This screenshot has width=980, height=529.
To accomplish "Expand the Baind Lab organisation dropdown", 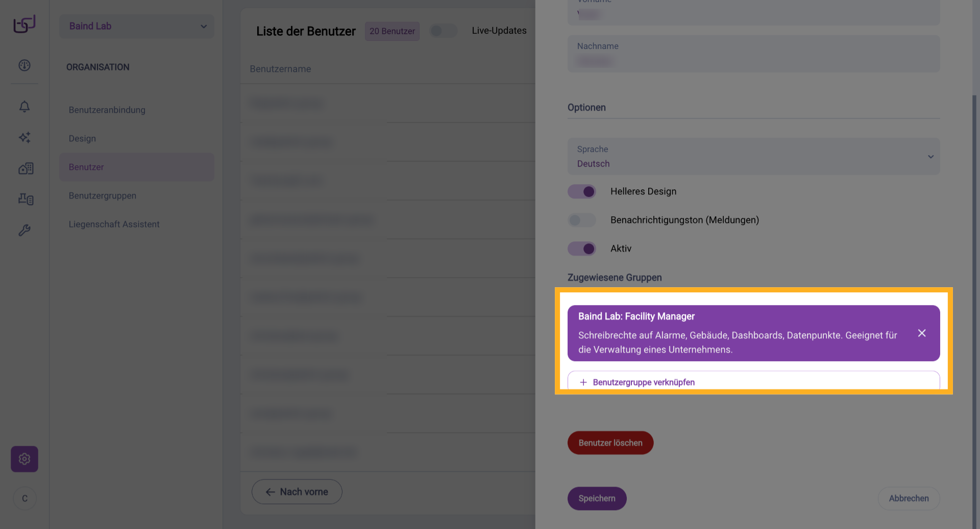I will (x=137, y=26).
